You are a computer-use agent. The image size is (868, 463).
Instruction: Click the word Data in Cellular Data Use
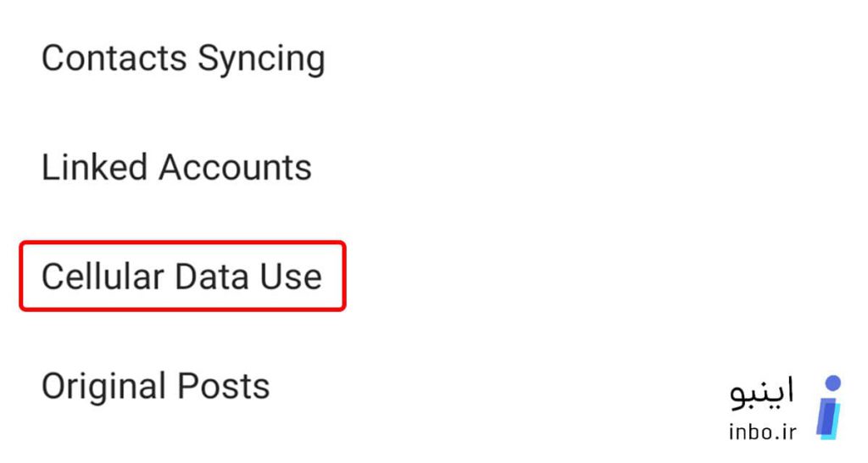(x=211, y=276)
